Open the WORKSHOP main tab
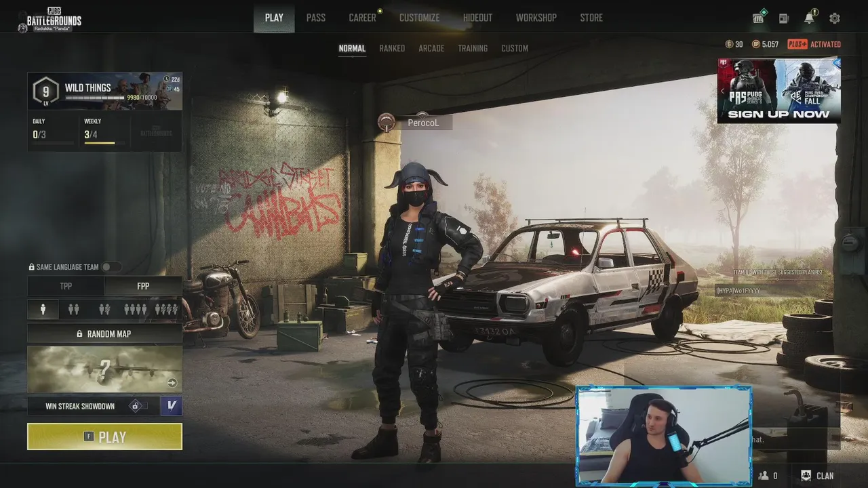868x488 pixels. coord(536,18)
